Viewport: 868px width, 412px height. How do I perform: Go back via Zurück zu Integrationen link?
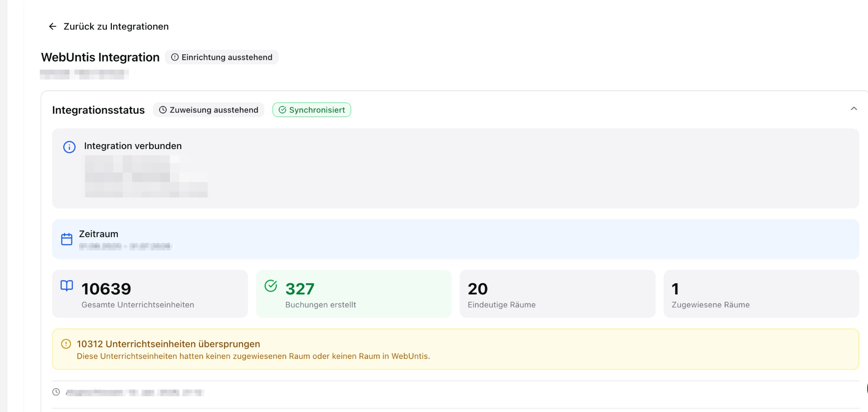[x=116, y=26]
